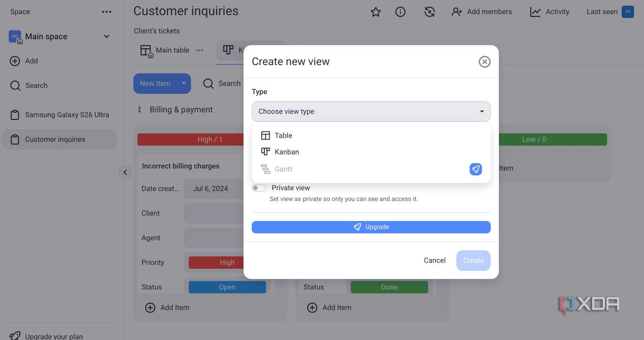
Task: Click the sidebar Search magnifier icon
Action: pyautogui.click(x=15, y=85)
